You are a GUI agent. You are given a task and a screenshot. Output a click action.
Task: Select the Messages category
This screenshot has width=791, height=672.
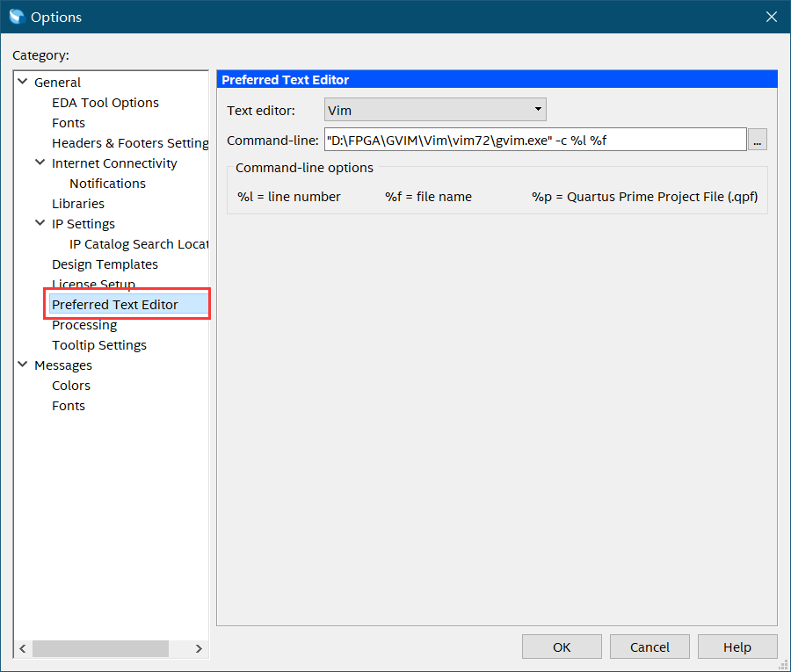pyautogui.click(x=63, y=365)
